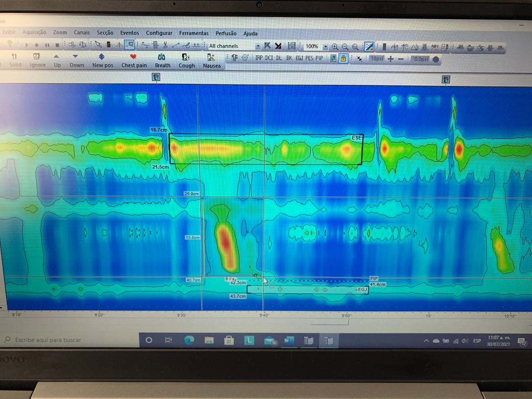The image size is (532, 399).
Task: Toggle the highlighted box selection tool
Action: [129, 45]
